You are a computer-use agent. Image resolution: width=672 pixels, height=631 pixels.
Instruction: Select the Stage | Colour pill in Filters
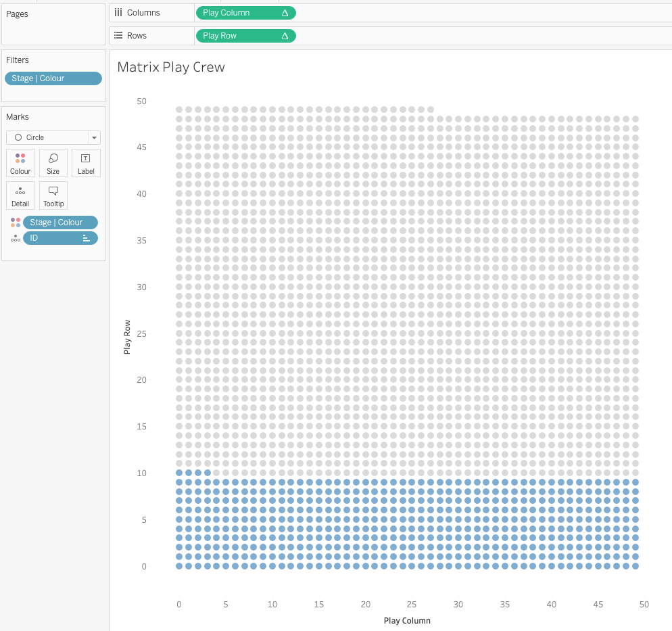coord(53,78)
